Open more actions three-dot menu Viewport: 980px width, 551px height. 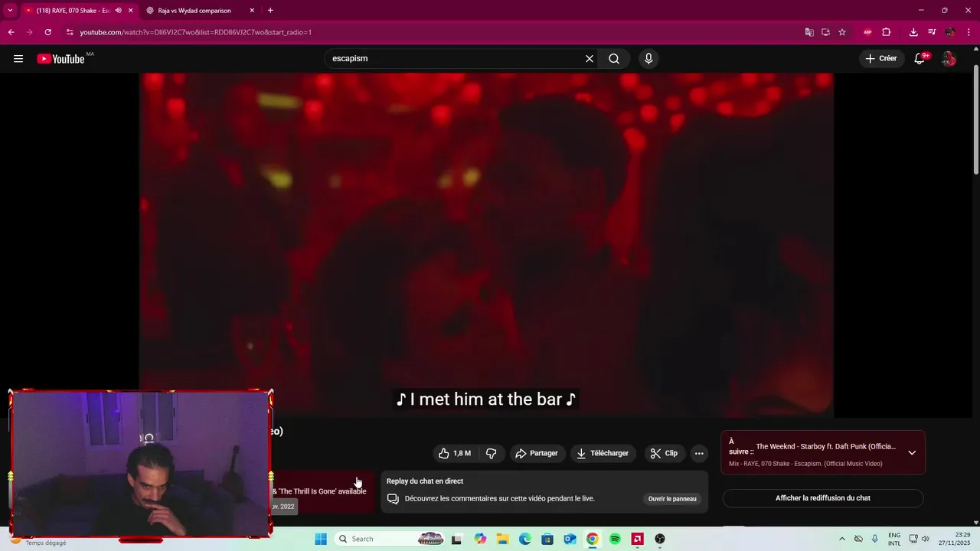click(x=699, y=453)
